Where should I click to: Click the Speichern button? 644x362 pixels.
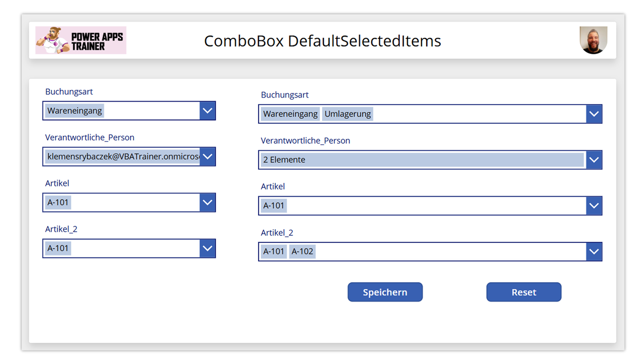(x=385, y=292)
